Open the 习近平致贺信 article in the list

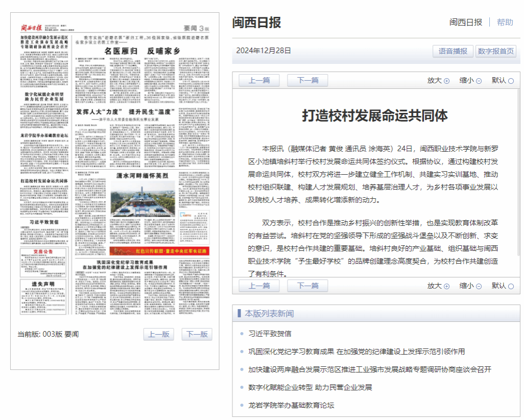click(x=269, y=334)
